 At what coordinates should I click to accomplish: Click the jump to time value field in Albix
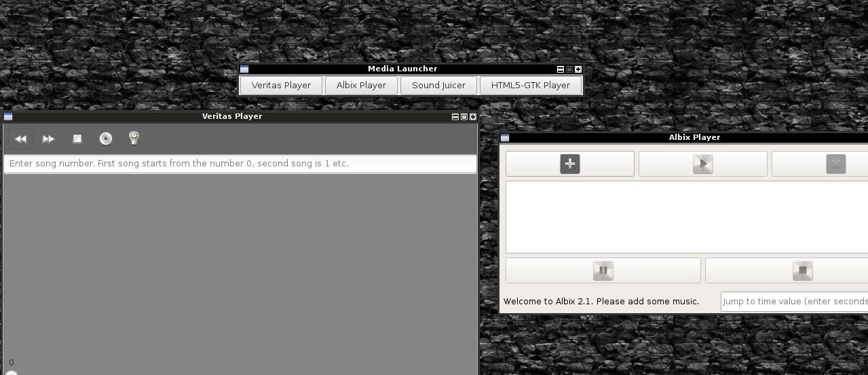794,302
